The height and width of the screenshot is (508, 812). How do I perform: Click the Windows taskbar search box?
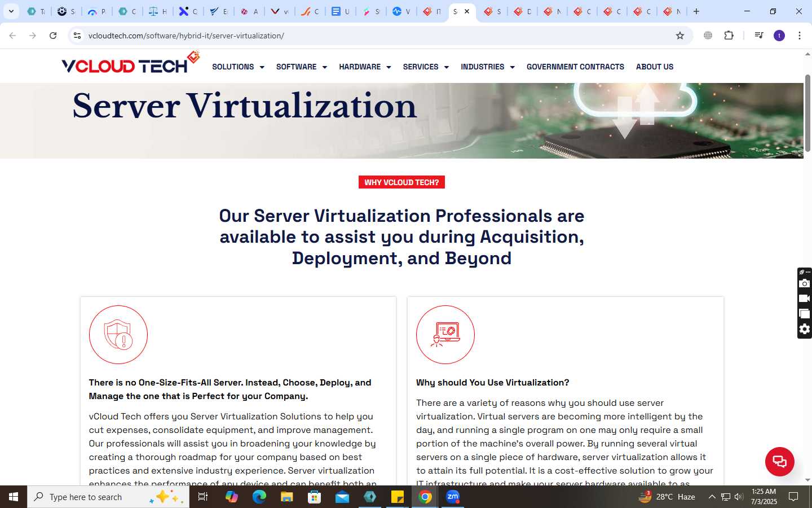108,497
